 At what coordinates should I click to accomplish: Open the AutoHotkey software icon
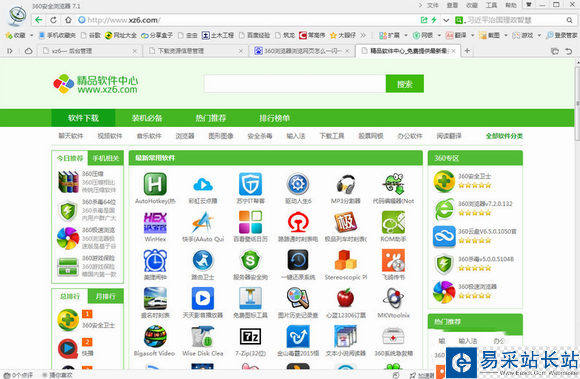tap(155, 184)
